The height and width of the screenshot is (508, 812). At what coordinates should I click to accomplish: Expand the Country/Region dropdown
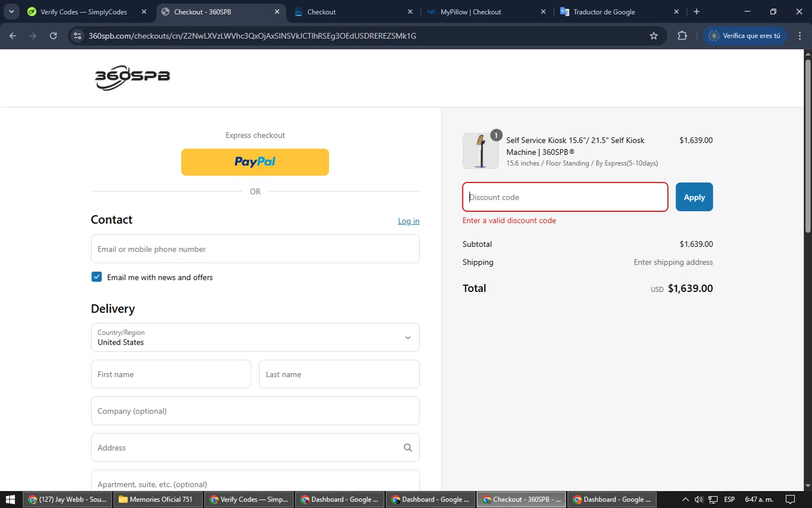(255, 337)
